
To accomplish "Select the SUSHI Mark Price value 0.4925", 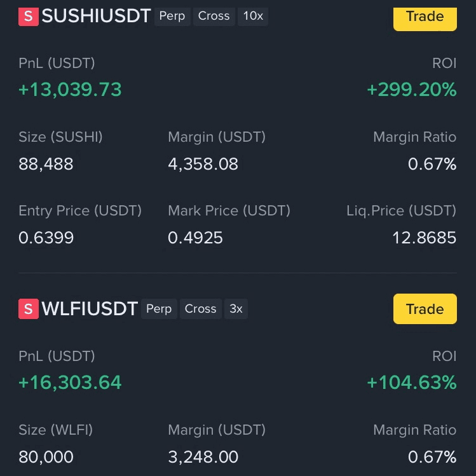I will click(x=196, y=238).
